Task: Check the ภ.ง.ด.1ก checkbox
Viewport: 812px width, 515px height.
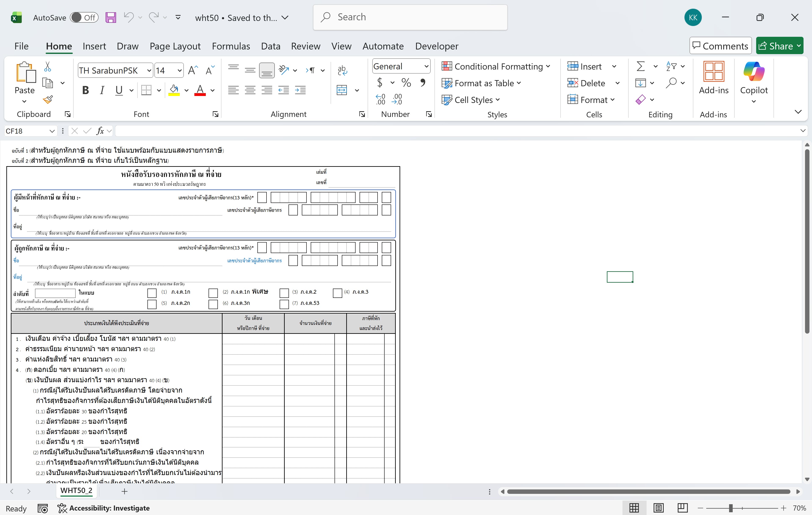Action: click(x=152, y=293)
